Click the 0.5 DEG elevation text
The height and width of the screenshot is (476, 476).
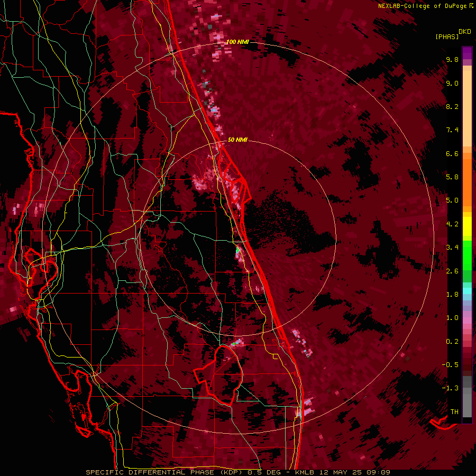point(265,472)
